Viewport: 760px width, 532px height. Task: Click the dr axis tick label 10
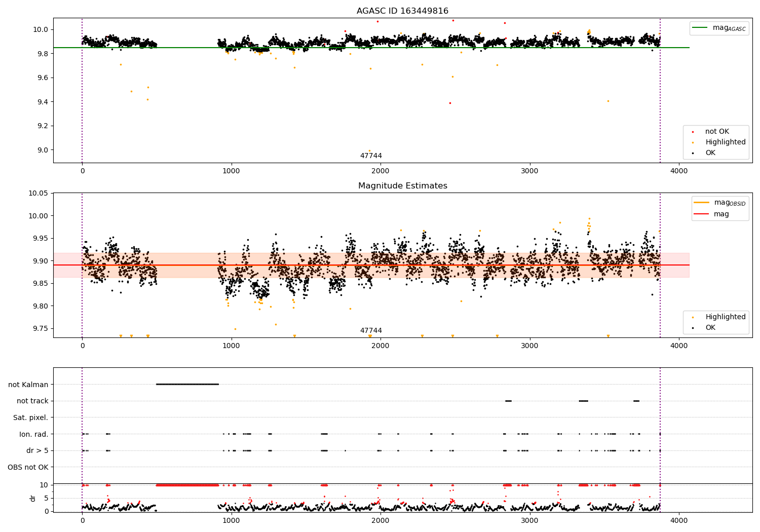pos(44,485)
